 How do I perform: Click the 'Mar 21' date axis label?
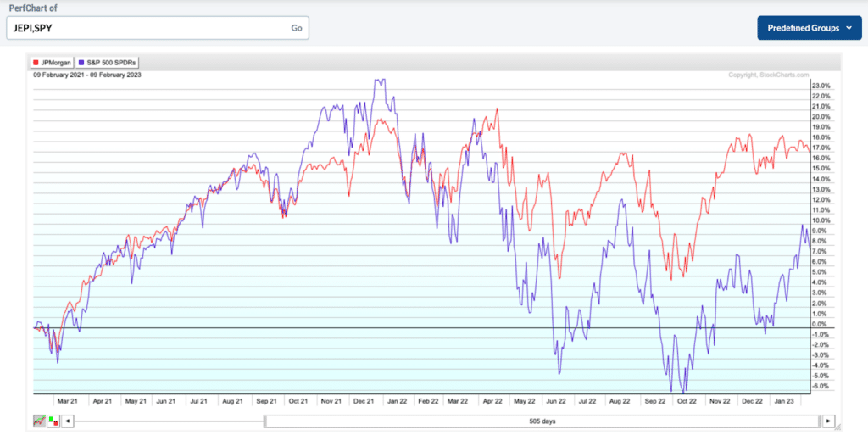(69, 401)
